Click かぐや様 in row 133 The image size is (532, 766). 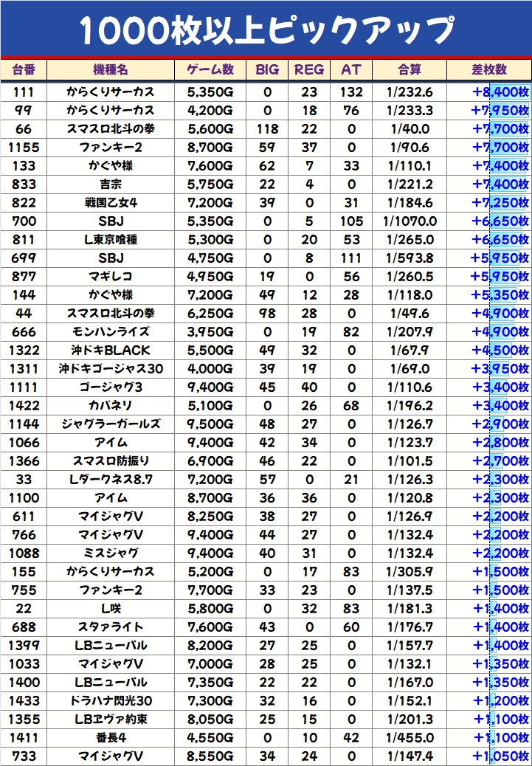[x=111, y=166]
